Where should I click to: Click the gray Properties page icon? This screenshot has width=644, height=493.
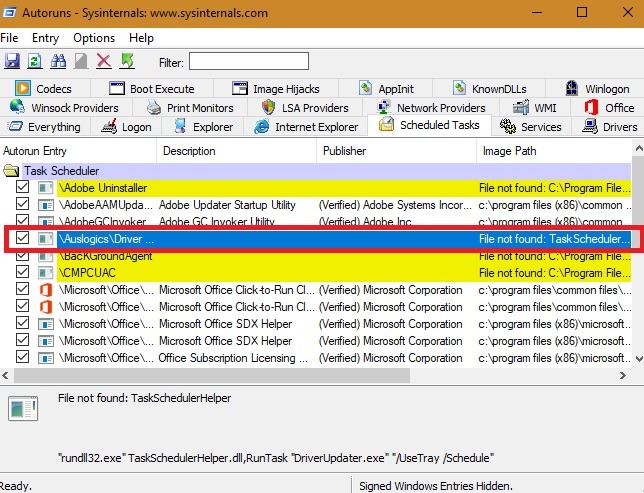click(81, 62)
